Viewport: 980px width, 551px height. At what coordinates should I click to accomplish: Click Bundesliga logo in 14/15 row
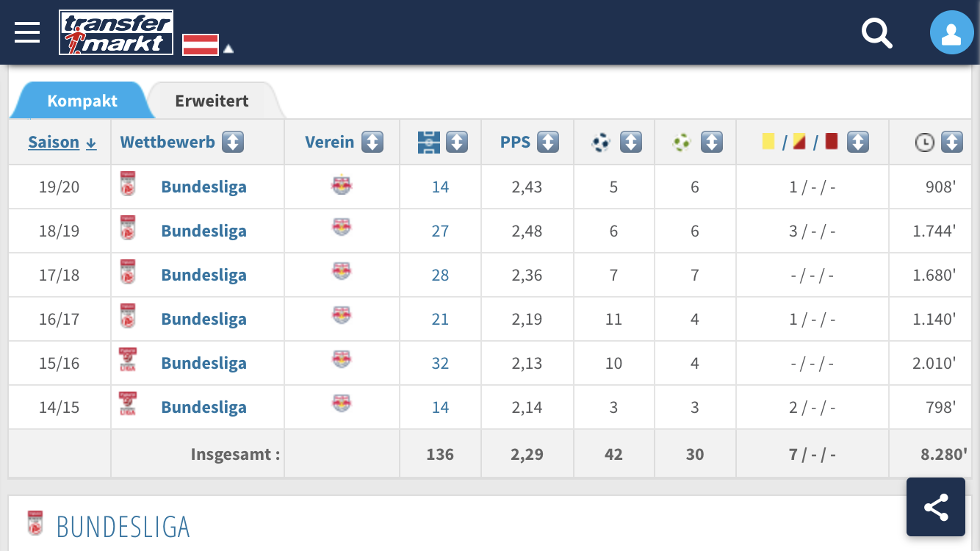(x=128, y=405)
